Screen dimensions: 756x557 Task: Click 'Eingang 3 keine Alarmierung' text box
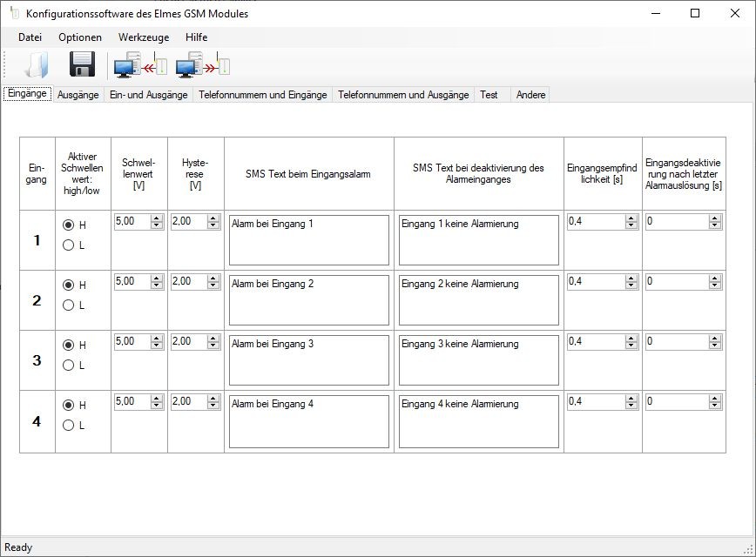click(479, 360)
